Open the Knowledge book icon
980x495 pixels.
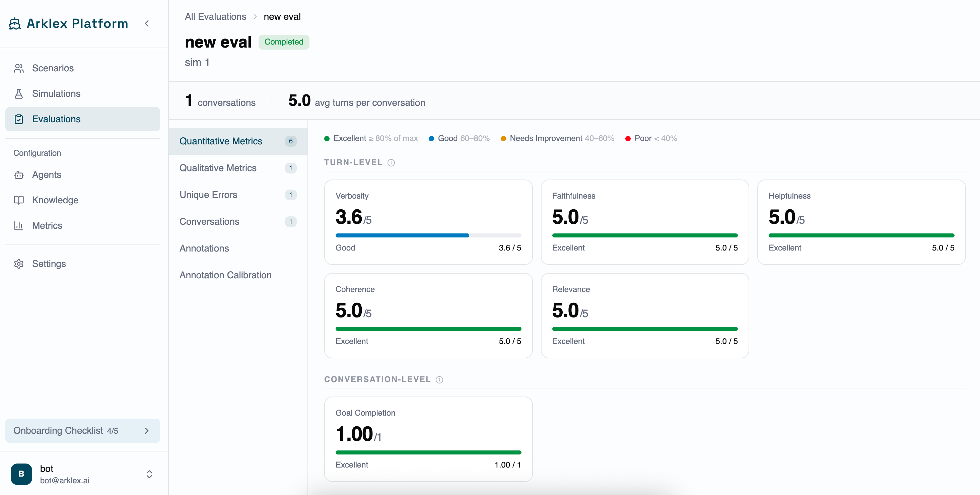[x=19, y=200]
